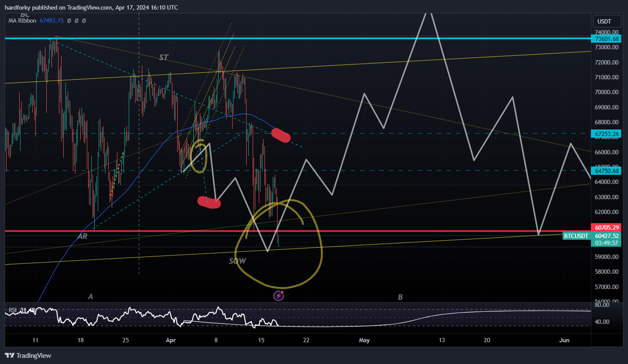Click 66000.00 on the price axis
The width and height of the screenshot is (628, 364).
click(606, 152)
